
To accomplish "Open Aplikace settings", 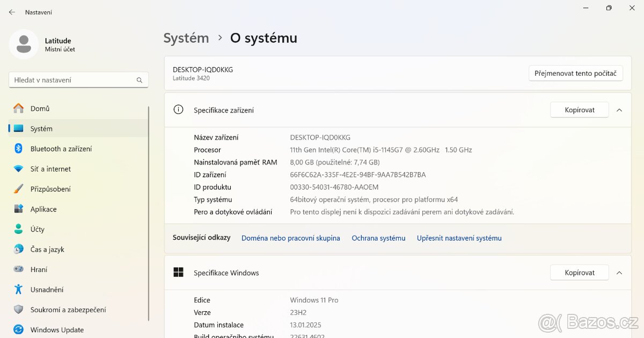I will (43, 209).
